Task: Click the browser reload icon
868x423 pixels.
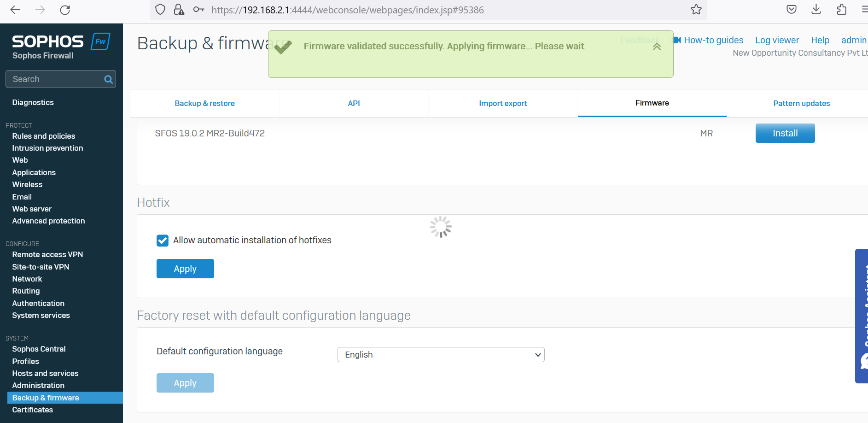Action: (65, 10)
